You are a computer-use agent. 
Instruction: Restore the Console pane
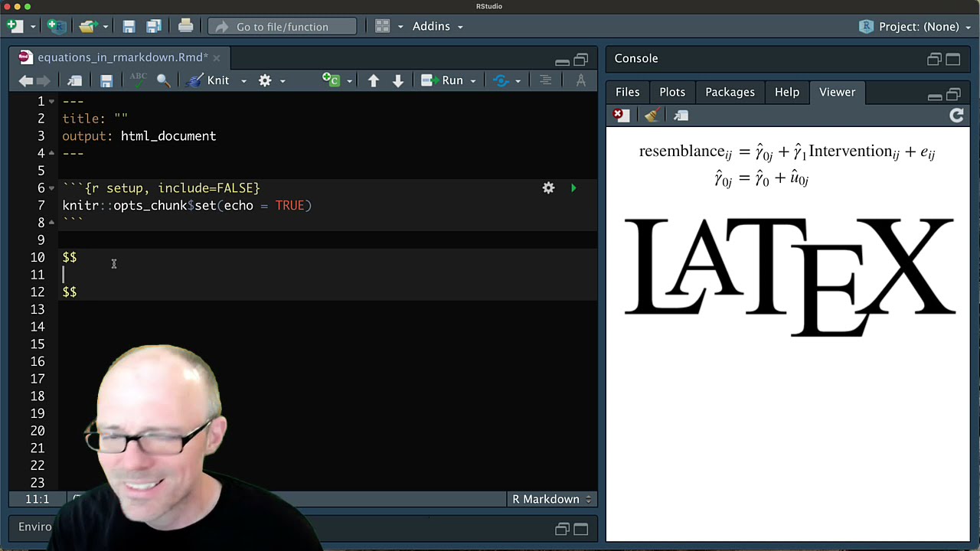[934, 59]
